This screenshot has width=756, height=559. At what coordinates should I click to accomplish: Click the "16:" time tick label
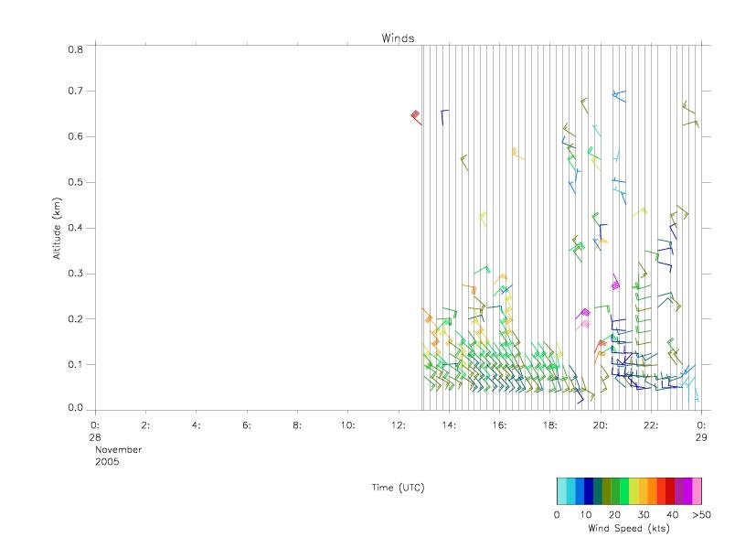(x=499, y=425)
